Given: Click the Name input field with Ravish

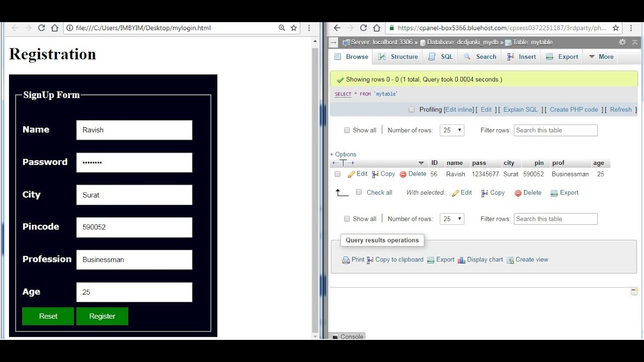Looking at the screenshot, I should tap(134, 130).
